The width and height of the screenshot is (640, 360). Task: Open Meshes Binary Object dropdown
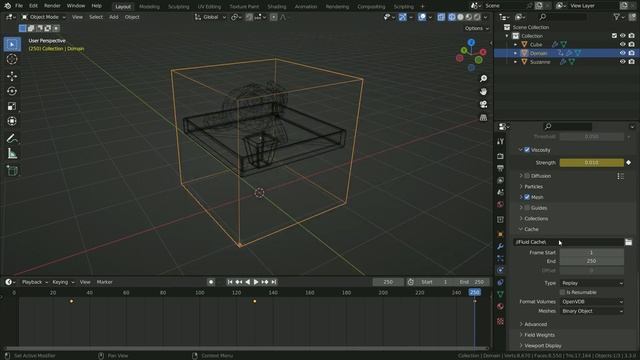coord(592,311)
